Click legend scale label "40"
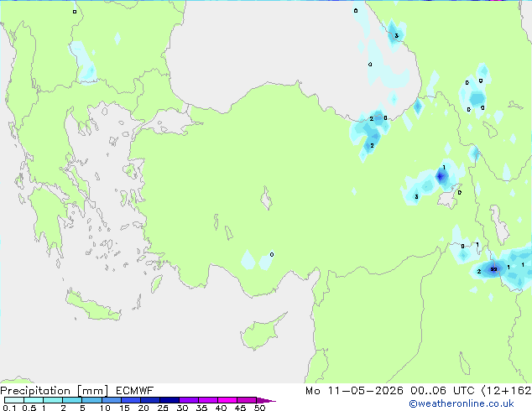Screen dimensions: 532x411 coord(221,408)
